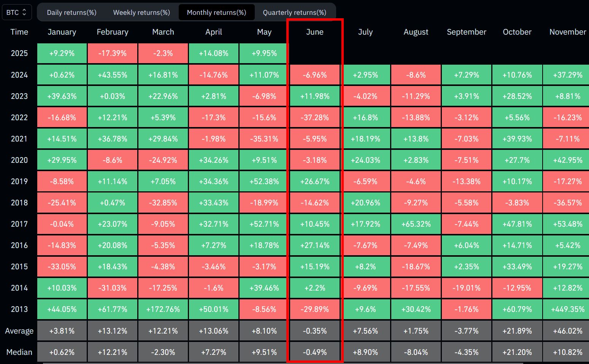Select the Monthly returns(%) tab
The image size is (589, 364).
(x=216, y=13)
